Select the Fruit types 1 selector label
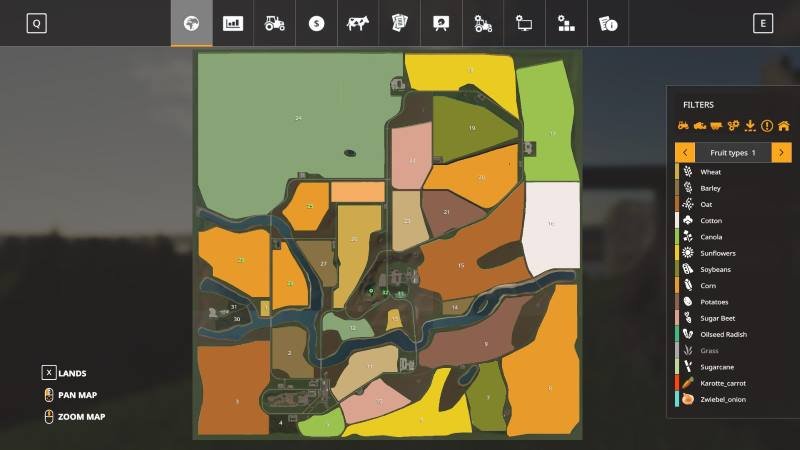The height and width of the screenshot is (450, 800). pyautogui.click(x=733, y=153)
